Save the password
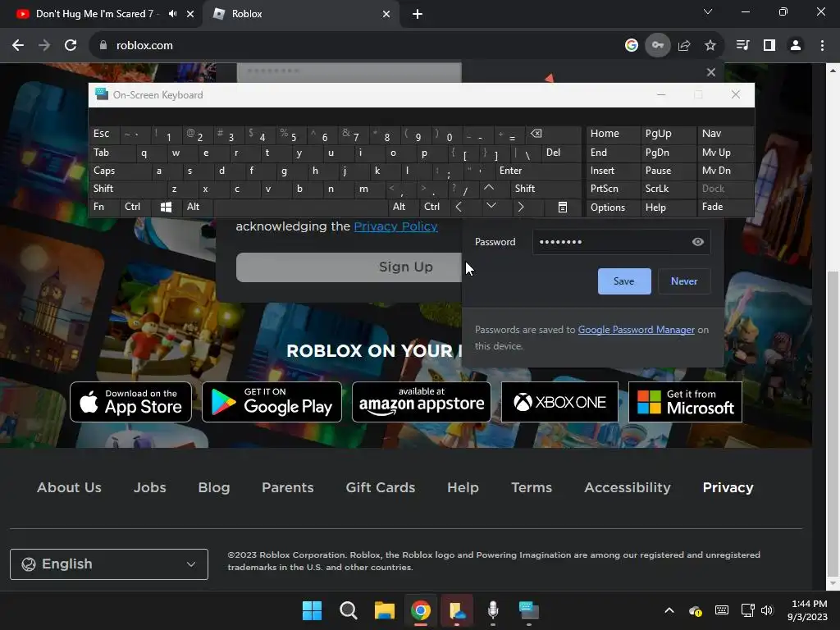Image resolution: width=840 pixels, height=630 pixels. click(x=624, y=281)
